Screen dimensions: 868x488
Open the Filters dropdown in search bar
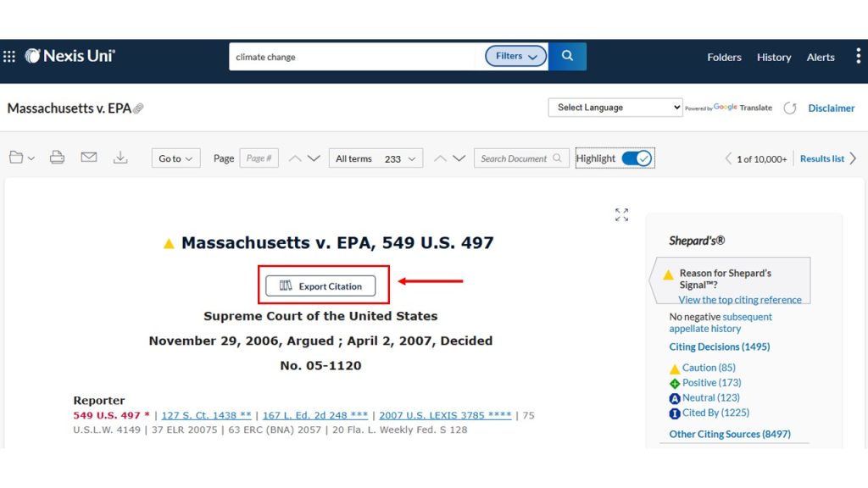coord(516,57)
